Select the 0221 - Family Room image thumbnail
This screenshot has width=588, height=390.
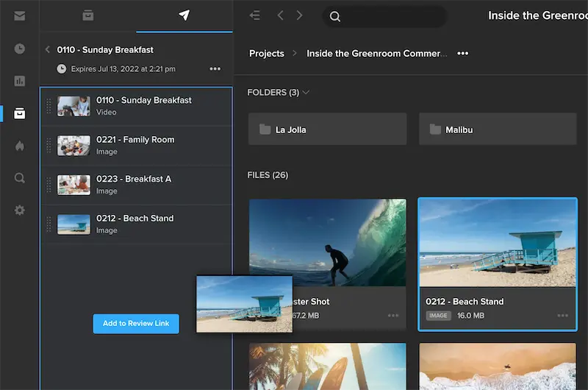74,146
